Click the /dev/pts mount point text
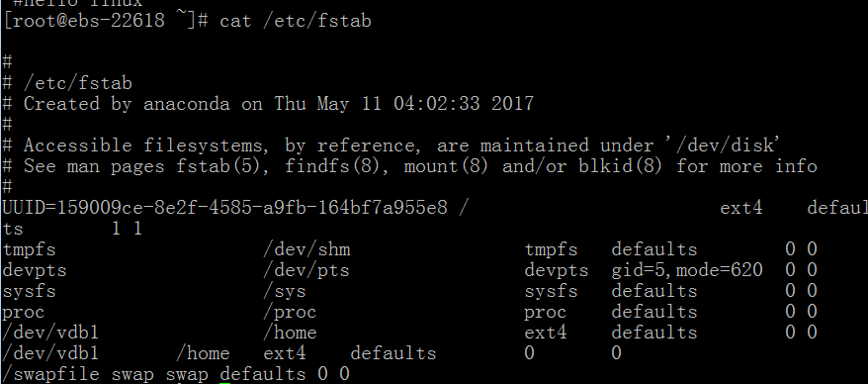This screenshot has width=868, height=384. point(306,270)
